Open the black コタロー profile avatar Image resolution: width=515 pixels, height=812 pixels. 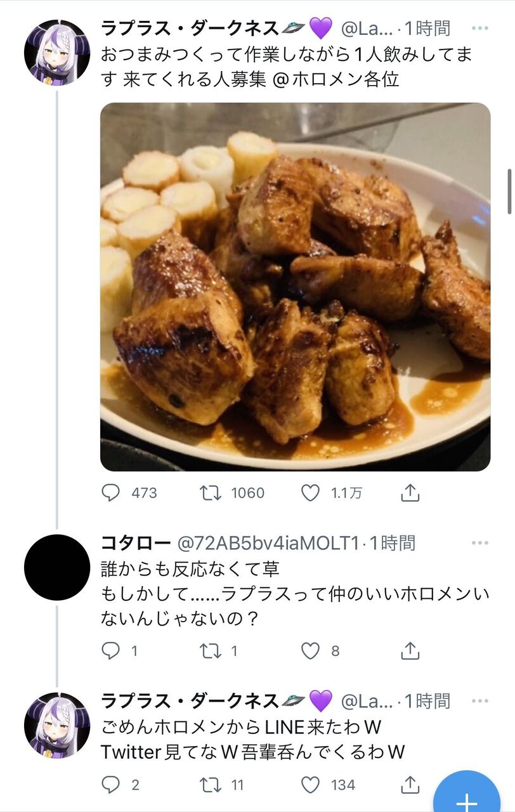coord(57,567)
